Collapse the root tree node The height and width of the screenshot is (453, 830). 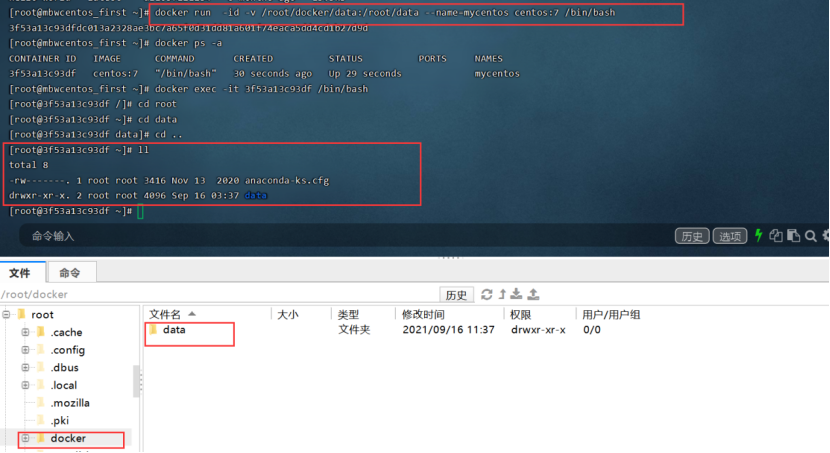(6, 314)
